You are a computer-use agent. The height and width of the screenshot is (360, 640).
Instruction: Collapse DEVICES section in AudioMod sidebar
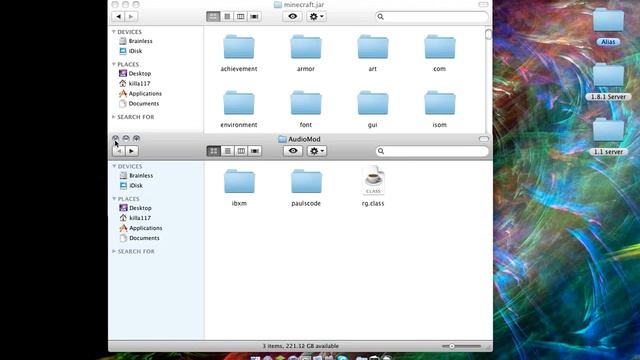[x=114, y=166]
